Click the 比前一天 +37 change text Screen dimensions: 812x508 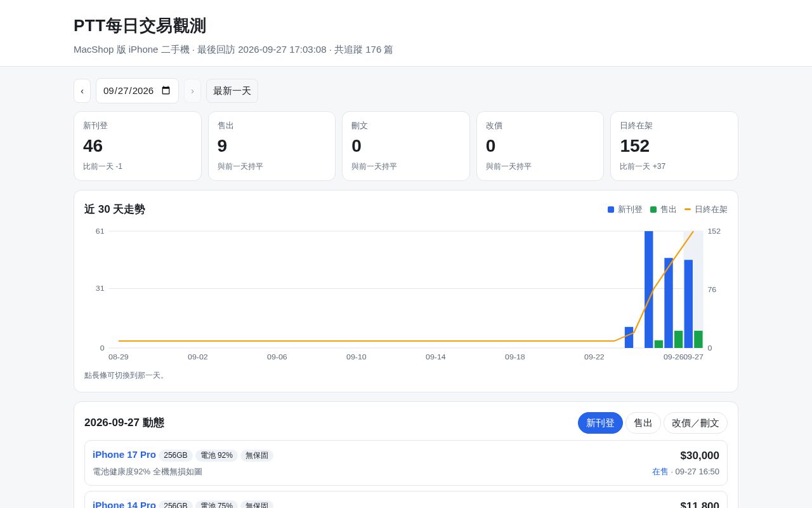click(x=643, y=166)
